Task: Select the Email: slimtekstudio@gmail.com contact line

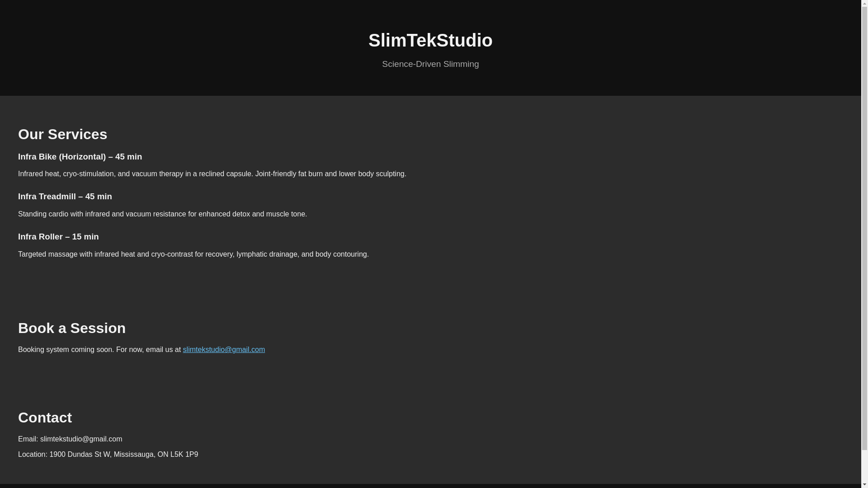Action: (x=70, y=439)
